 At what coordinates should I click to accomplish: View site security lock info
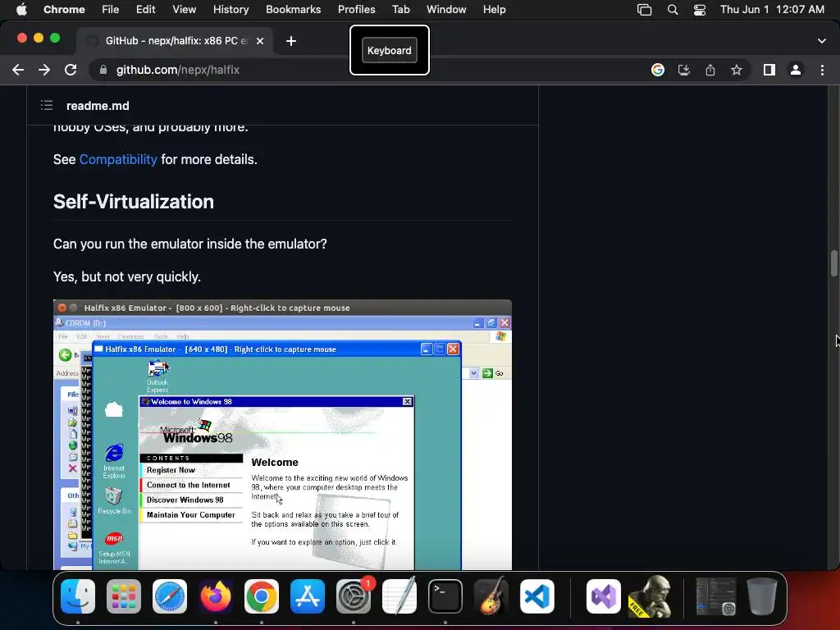pyautogui.click(x=103, y=70)
